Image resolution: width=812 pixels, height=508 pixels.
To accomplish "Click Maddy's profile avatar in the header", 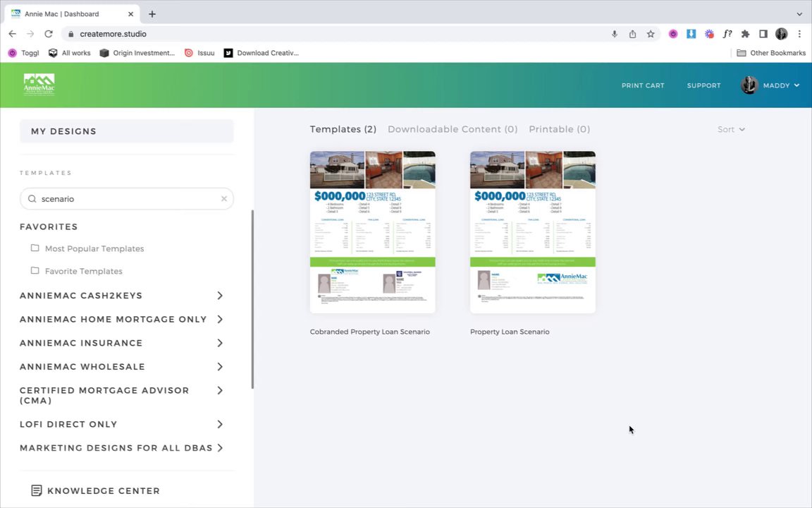I will (749, 85).
